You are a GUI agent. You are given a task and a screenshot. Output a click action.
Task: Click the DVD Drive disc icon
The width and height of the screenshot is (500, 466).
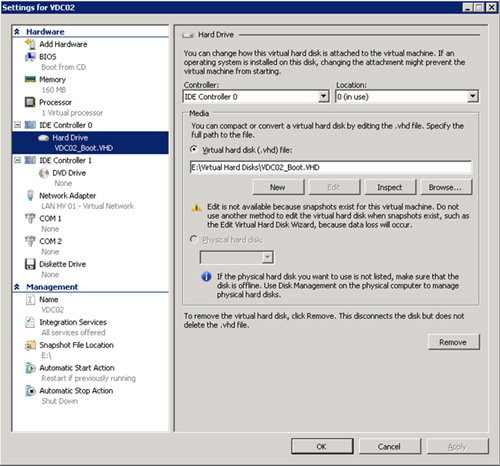44,173
